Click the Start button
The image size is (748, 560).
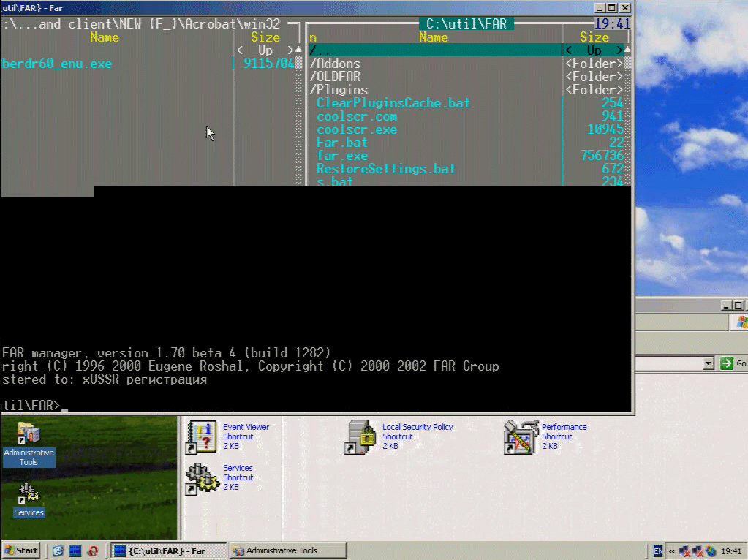point(20,550)
